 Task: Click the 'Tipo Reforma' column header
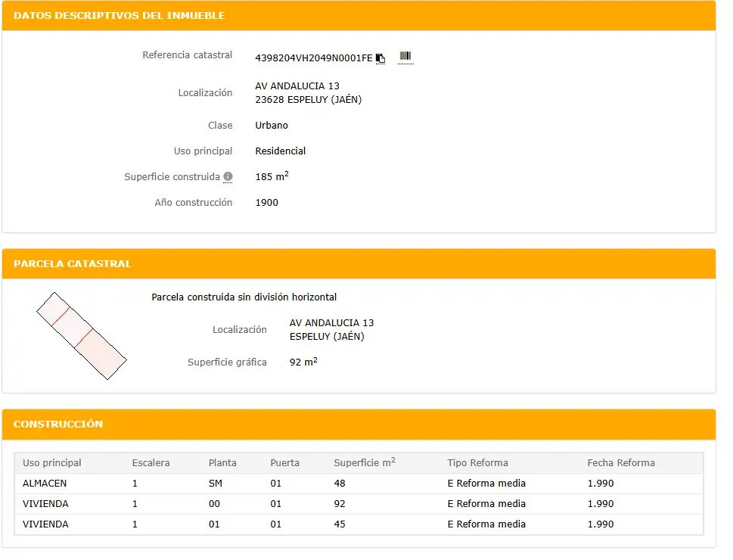(477, 462)
